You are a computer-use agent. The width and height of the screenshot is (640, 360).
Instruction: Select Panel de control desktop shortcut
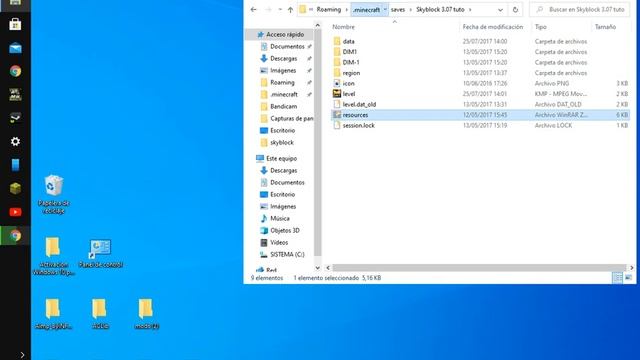click(100, 253)
